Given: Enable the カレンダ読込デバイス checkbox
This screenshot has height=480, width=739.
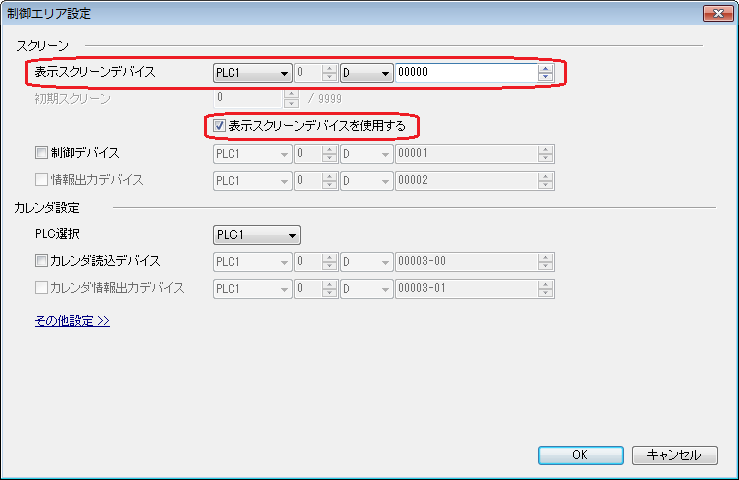Looking at the screenshot, I should [x=41, y=261].
